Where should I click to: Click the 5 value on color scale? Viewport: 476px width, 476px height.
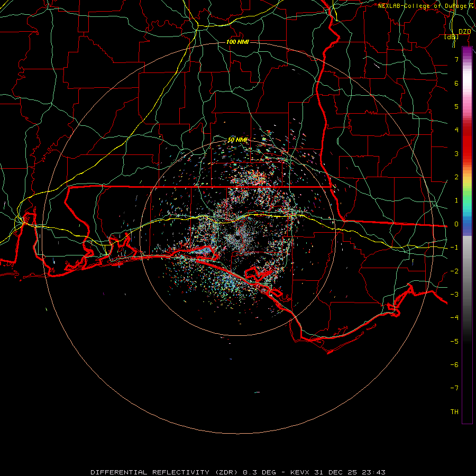pyautogui.click(x=456, y=106)
